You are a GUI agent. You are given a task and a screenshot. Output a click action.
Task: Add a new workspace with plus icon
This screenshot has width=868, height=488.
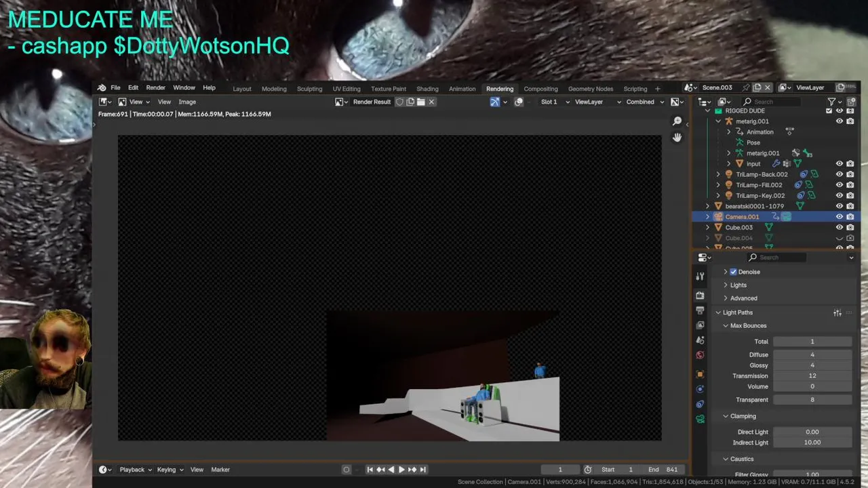click(657, 89)
